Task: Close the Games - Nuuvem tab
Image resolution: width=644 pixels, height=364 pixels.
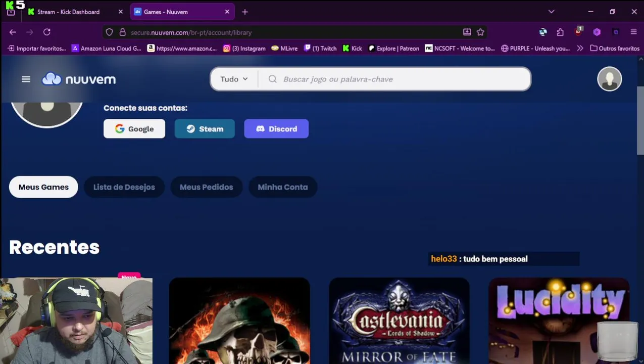Action: click(x=227, y=12)
